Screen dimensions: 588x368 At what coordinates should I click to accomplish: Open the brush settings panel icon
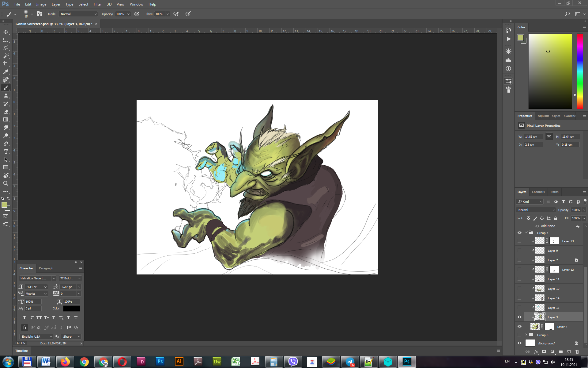40,14
